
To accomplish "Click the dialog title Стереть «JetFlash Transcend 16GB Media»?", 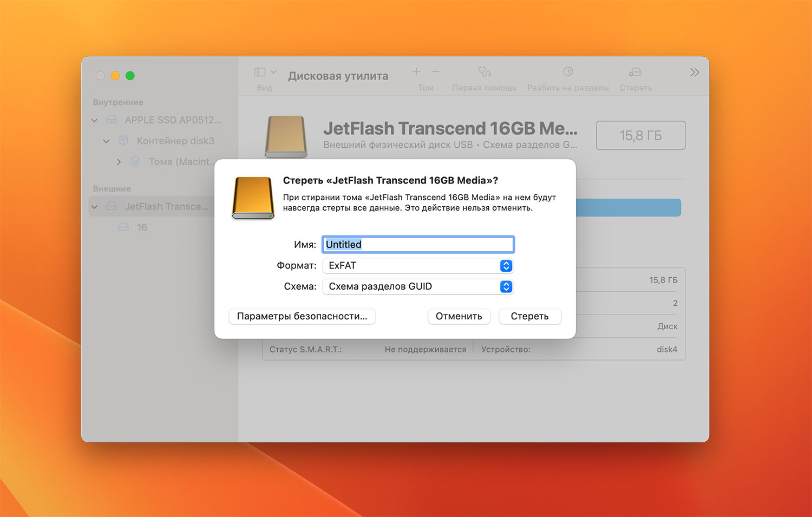I will [390, 181].
